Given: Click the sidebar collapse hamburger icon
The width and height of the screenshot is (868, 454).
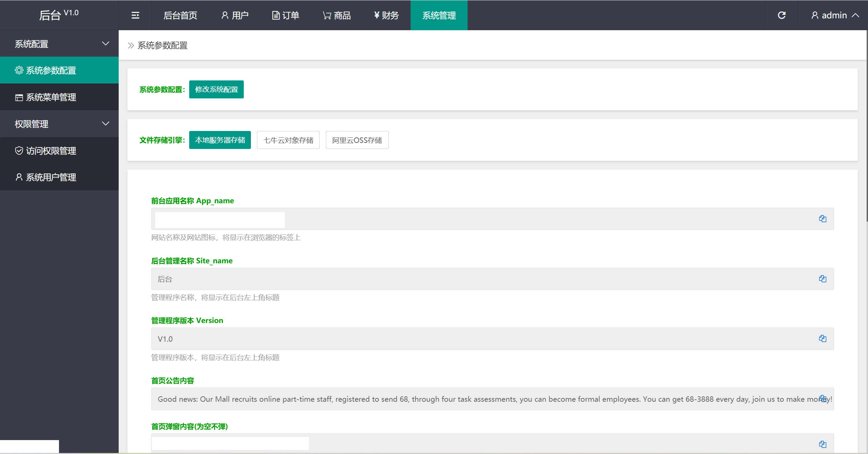Looking at the screenshot, I should tap(135, 15).
